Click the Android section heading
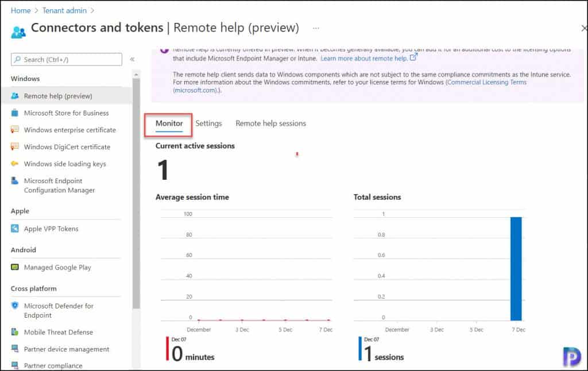This screenshot has width=588, height=371. tap(23, 250)
